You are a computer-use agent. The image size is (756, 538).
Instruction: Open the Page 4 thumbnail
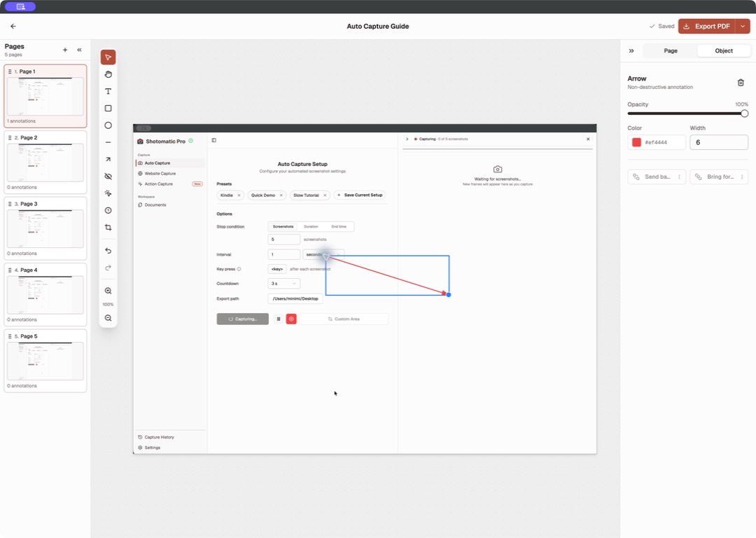pos(45,295)
